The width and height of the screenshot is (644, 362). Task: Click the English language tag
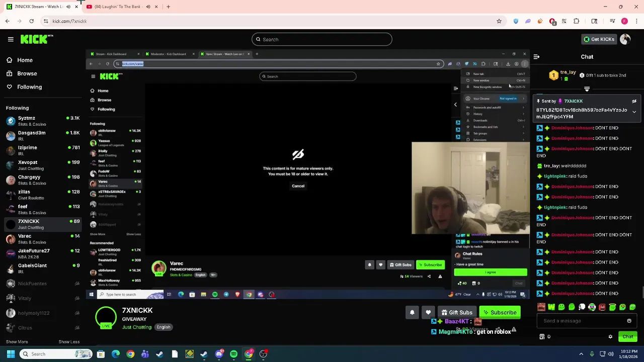tap(164, 327)
